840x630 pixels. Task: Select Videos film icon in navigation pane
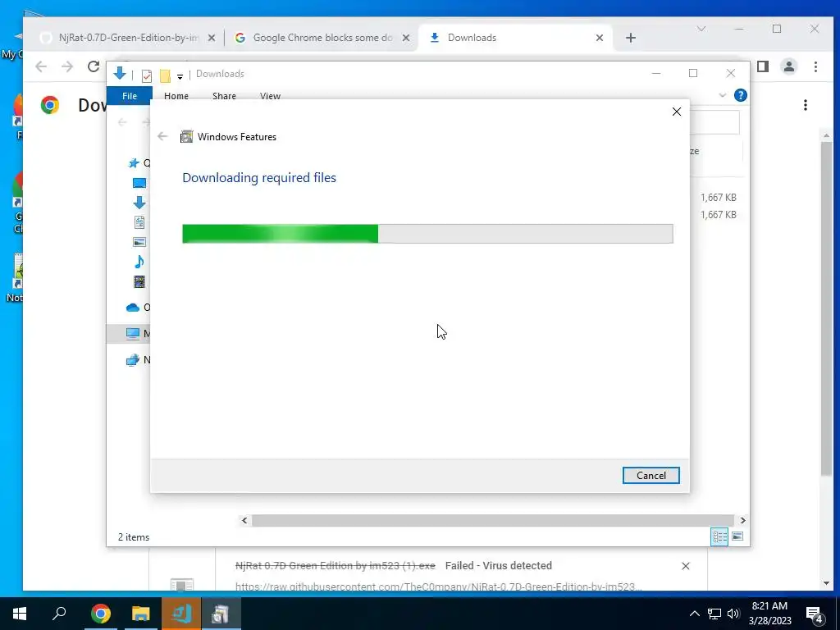click(x=139, y=281)
